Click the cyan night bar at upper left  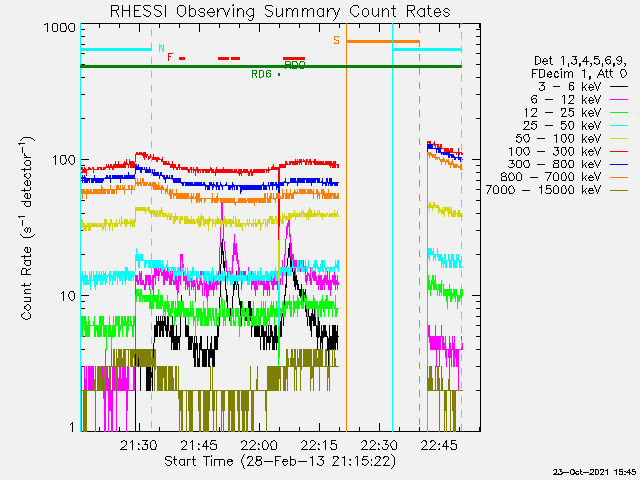pos(116,49)
